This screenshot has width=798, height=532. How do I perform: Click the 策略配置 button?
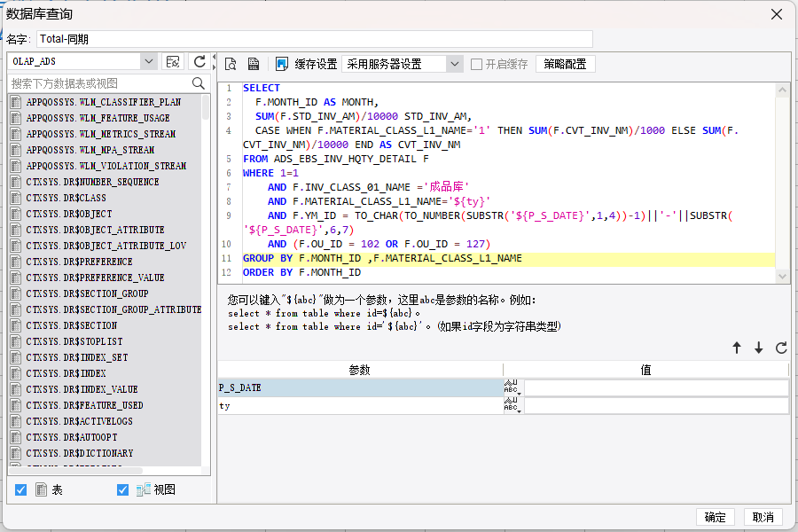coord(565,64)
